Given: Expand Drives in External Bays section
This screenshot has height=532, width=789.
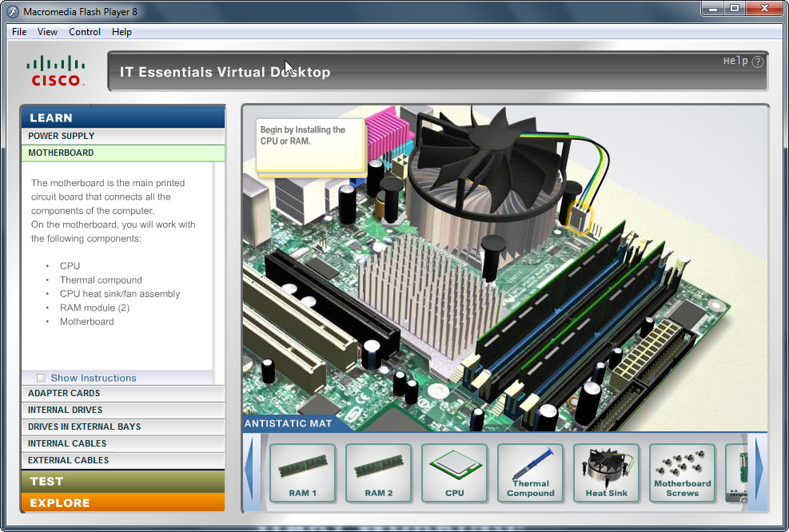Looking at the screenshot, I should tap(123, 427).
